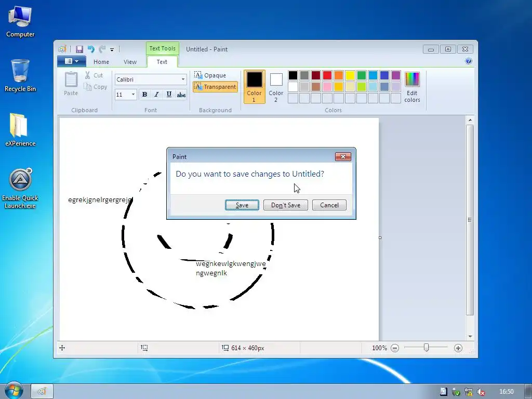Select Enable Quick Launch.exe desktop icon
The image size is (532, 399).
pos(20,189)
